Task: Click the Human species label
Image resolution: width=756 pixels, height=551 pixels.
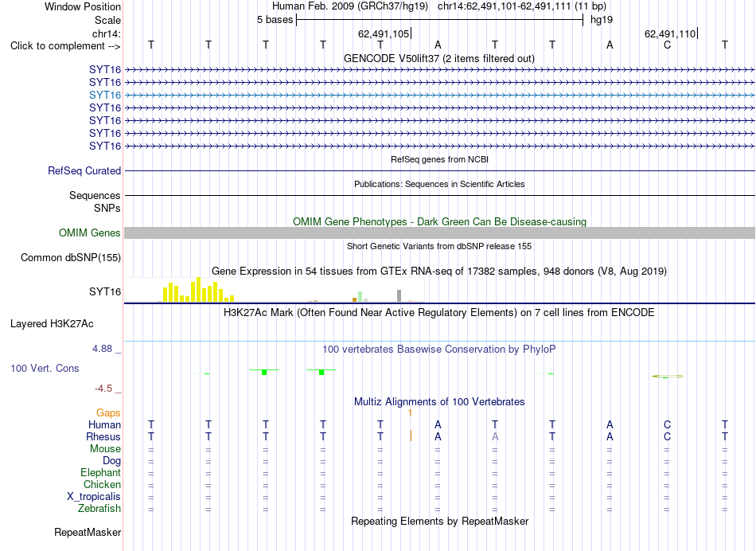Action: [104, 425]
